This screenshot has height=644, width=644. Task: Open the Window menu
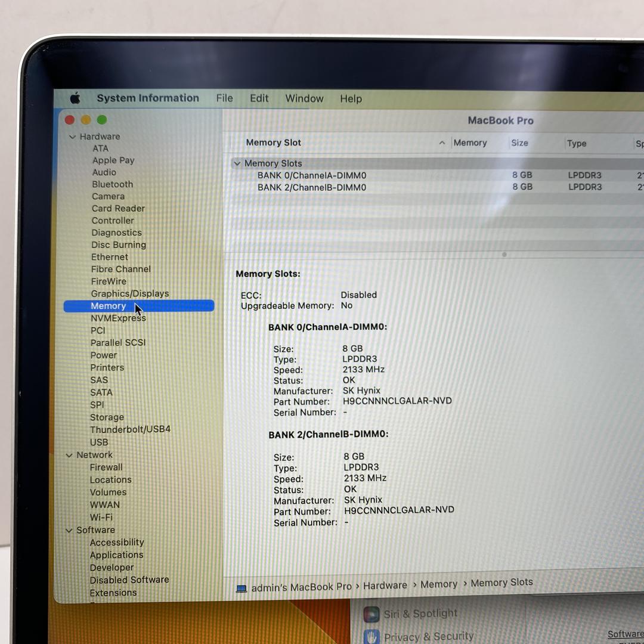tap(304, 98)
